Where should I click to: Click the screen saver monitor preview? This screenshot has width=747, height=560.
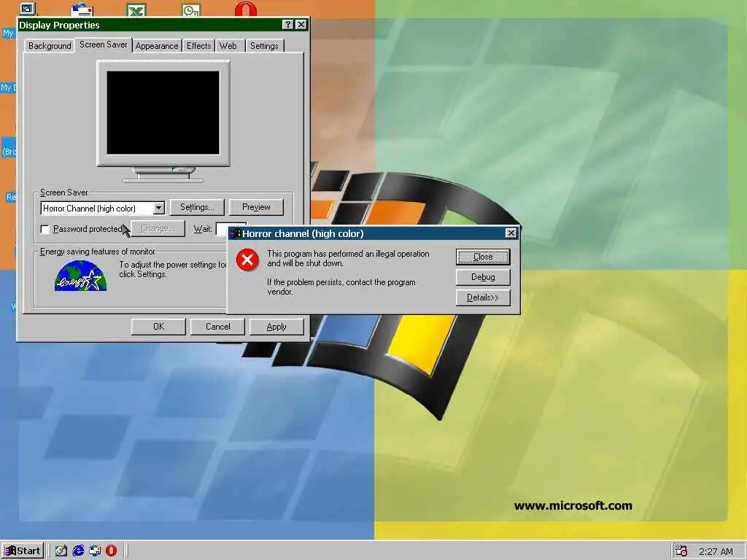tap(163, 113)
